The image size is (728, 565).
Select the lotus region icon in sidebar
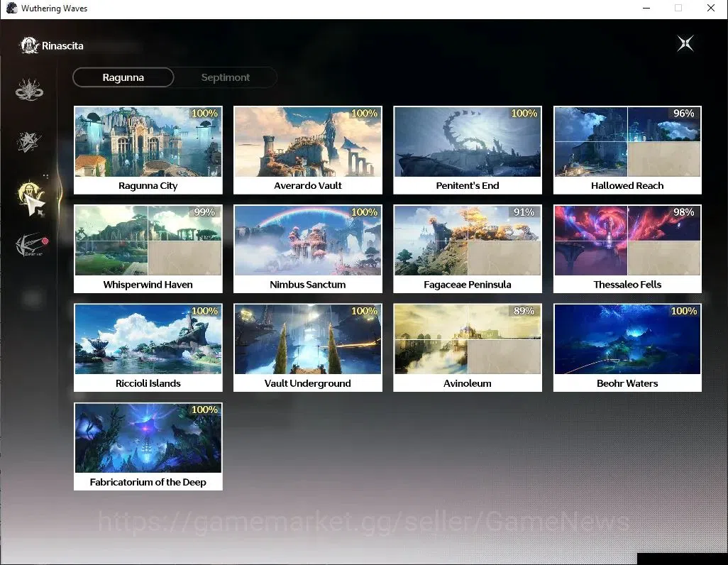pyautogui.click(x=29, y=89)
